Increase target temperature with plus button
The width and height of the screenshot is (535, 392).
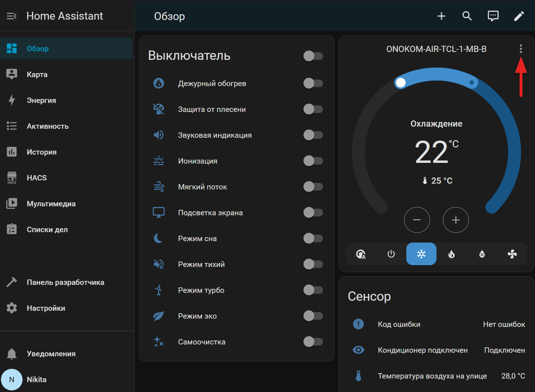point(455,220)
